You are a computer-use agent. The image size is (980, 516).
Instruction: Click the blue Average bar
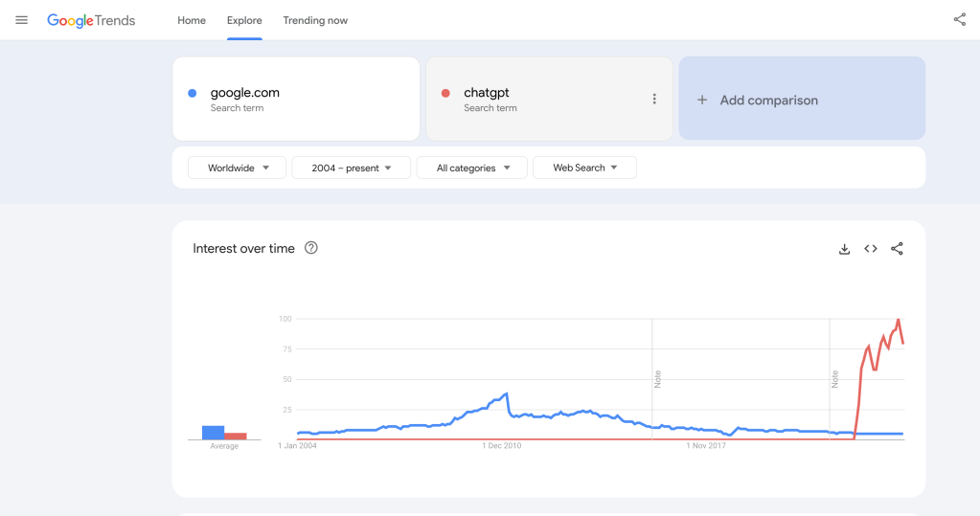click(213, 433)
